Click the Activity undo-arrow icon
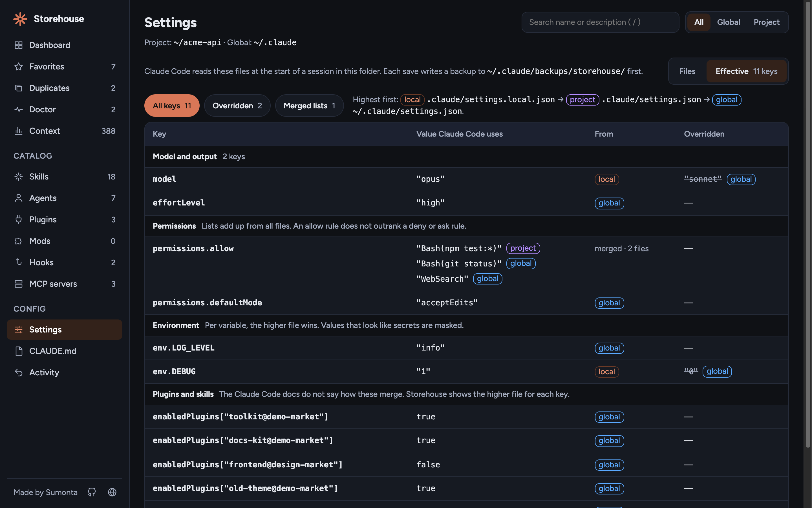The height and width of the screenshot is (508, 812). pyautogui.click(x=18, y=373)
